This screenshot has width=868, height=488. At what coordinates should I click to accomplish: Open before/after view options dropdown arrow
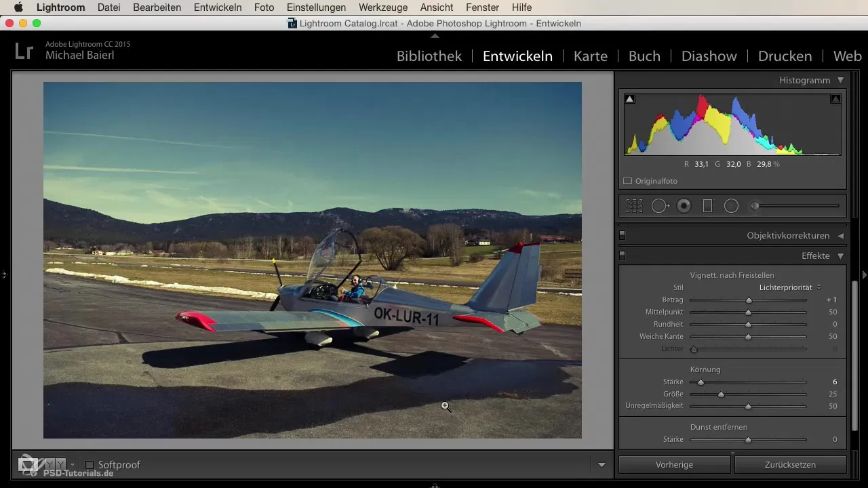tap(73, 465)
